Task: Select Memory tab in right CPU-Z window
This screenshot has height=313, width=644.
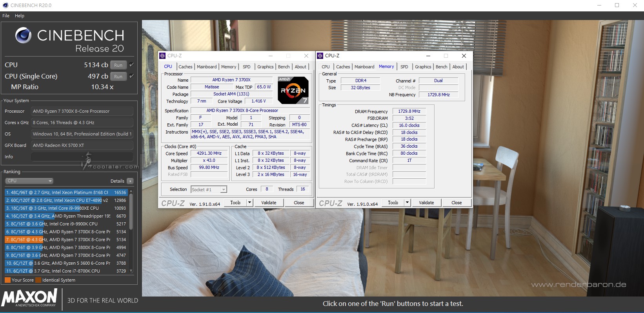Action: tap(386, 66)
